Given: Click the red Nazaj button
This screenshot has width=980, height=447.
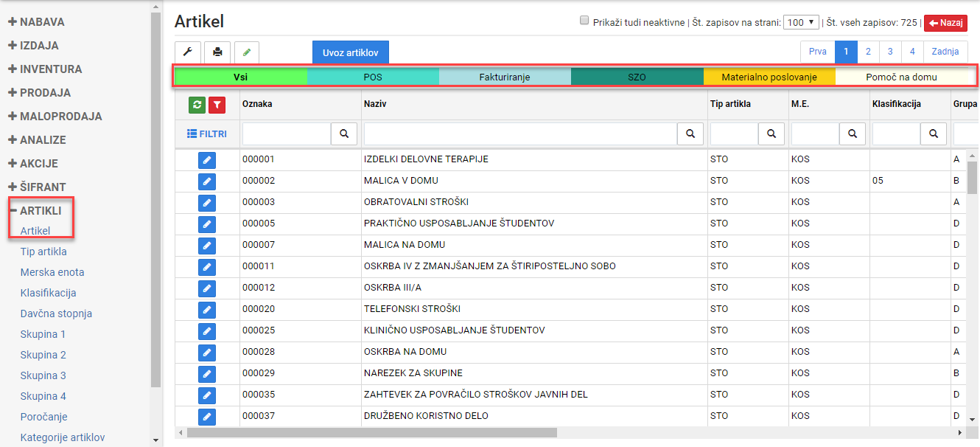Looking at the screenshot, I should 945,23.
